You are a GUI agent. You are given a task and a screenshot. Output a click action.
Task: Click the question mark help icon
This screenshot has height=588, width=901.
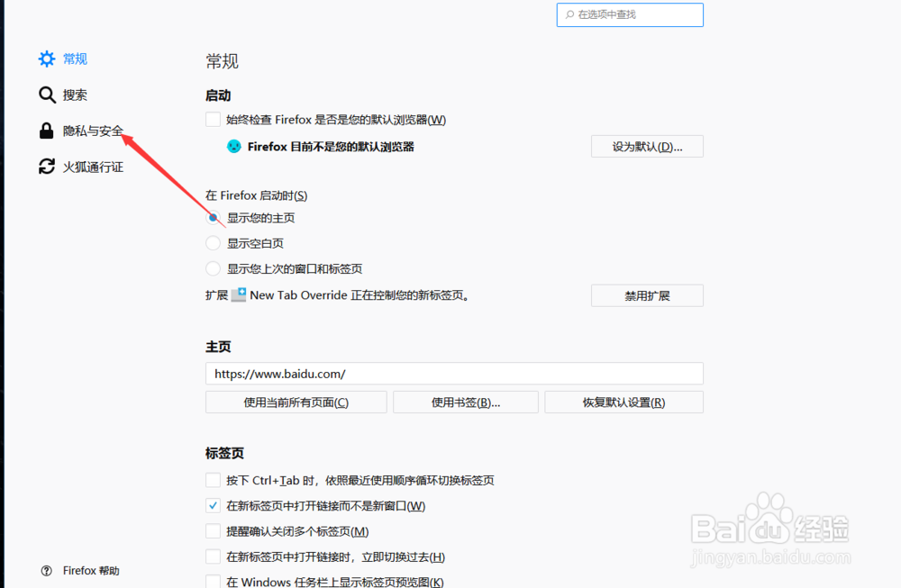(x=47, y=570)
